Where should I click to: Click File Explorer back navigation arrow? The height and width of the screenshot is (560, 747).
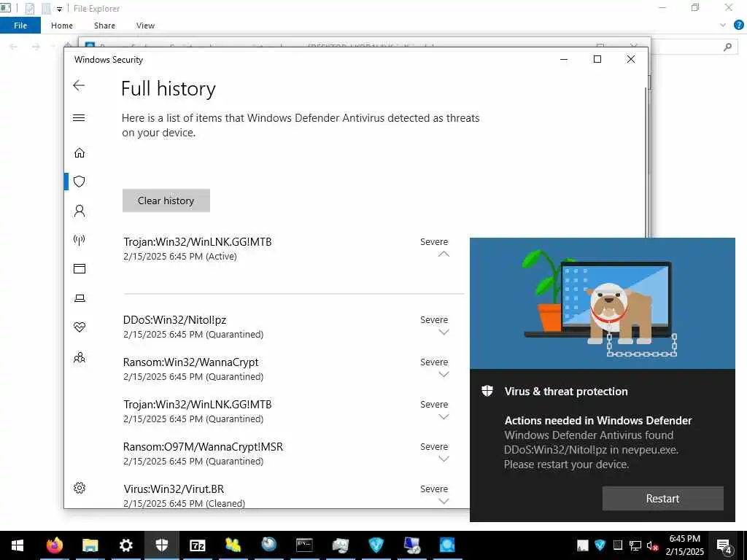[13, 46]
